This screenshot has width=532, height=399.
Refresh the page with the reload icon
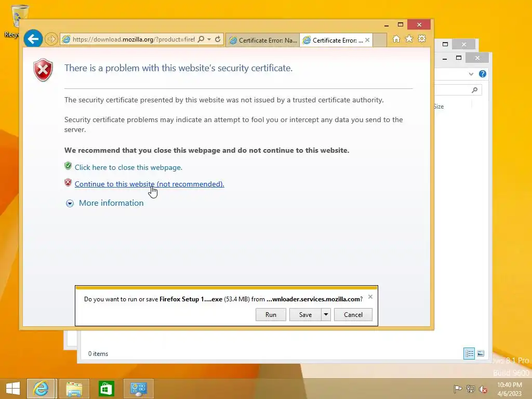pos(218,39)
